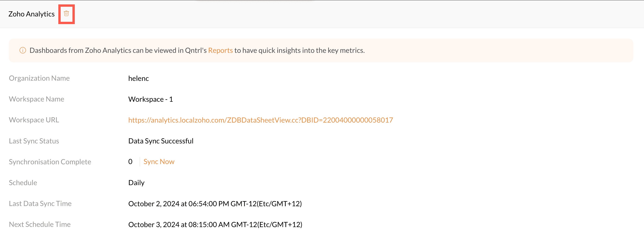
Task: Select the Workspace - 1 value
Action: coord(150,99)
